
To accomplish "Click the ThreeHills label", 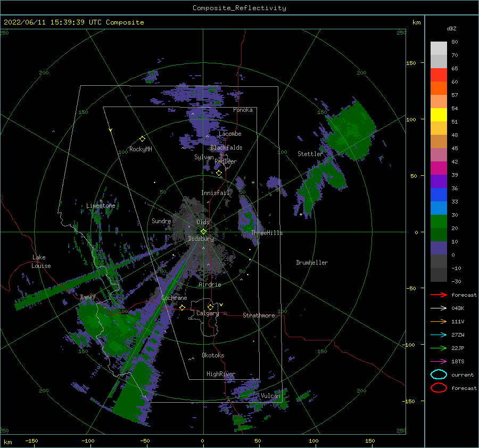I will pyautogui.click(x=267, y=233).
